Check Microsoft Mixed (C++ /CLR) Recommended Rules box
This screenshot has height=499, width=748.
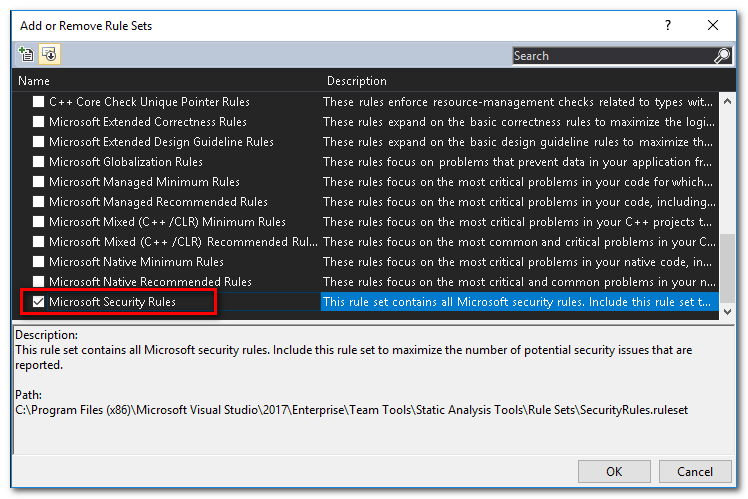pos(39,242)
